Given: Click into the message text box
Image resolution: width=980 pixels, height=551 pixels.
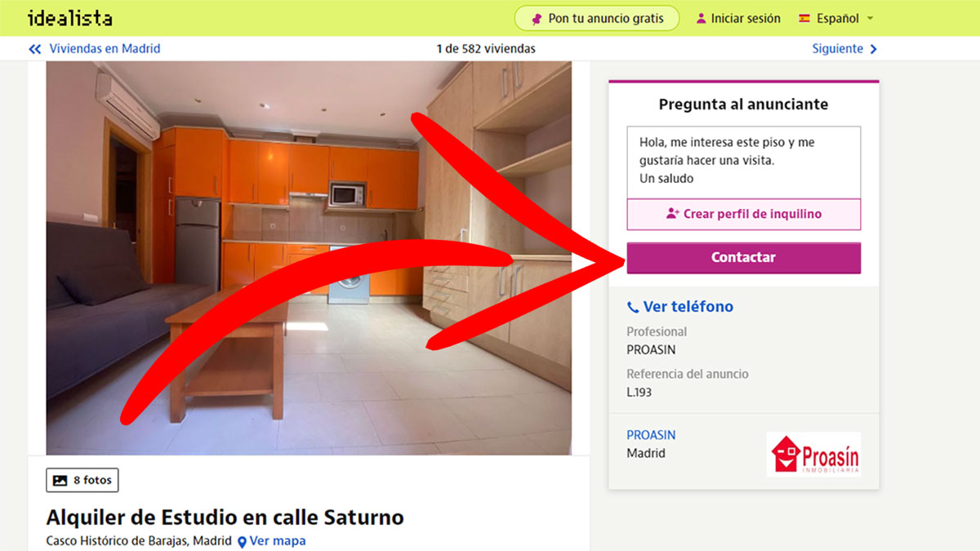Looking at the screenshot, I should [x=743, y=162].
